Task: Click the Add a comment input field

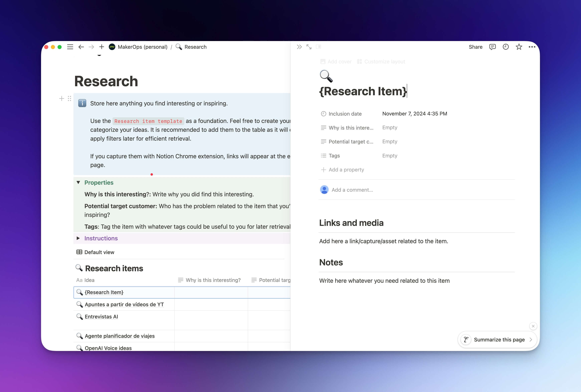Action: (x=352, y=189)
